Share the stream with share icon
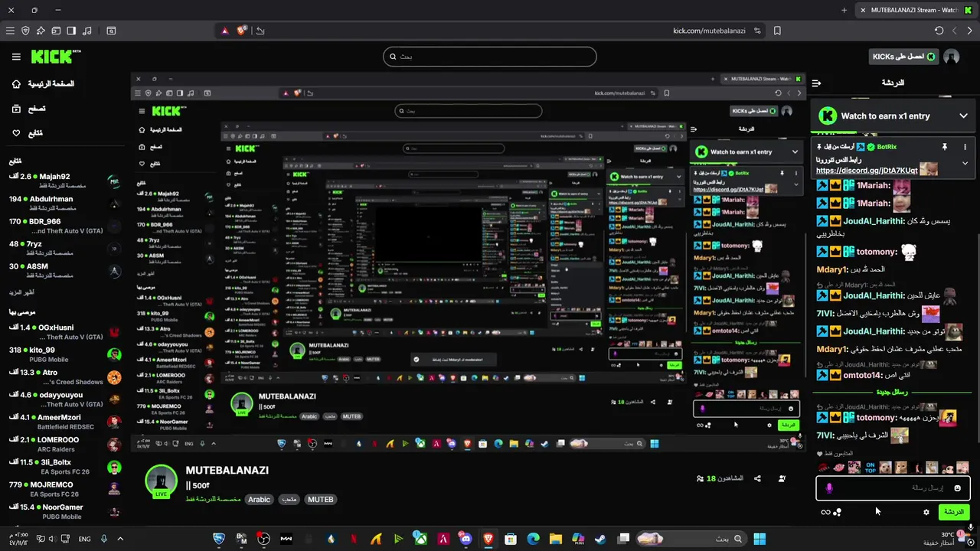 click(x=757, y=478)
